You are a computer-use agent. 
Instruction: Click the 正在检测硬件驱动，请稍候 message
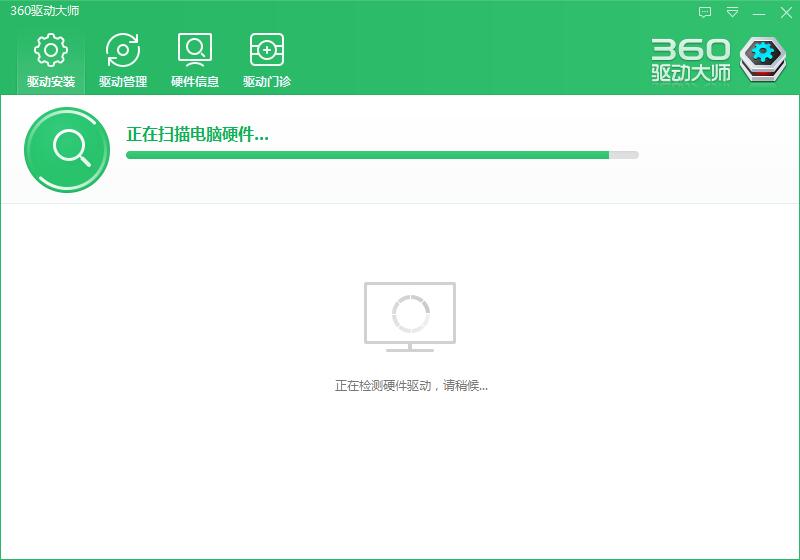click(411, 385)
